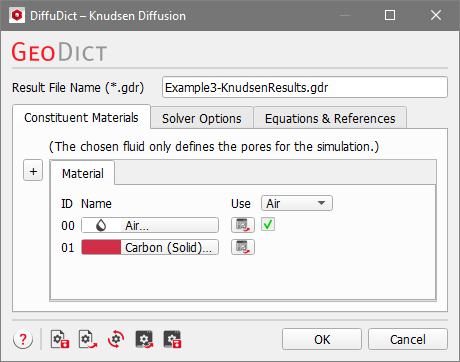Click the Name column header
The image size is (460, 362).
pyautogui.click(x=96, y=204)
